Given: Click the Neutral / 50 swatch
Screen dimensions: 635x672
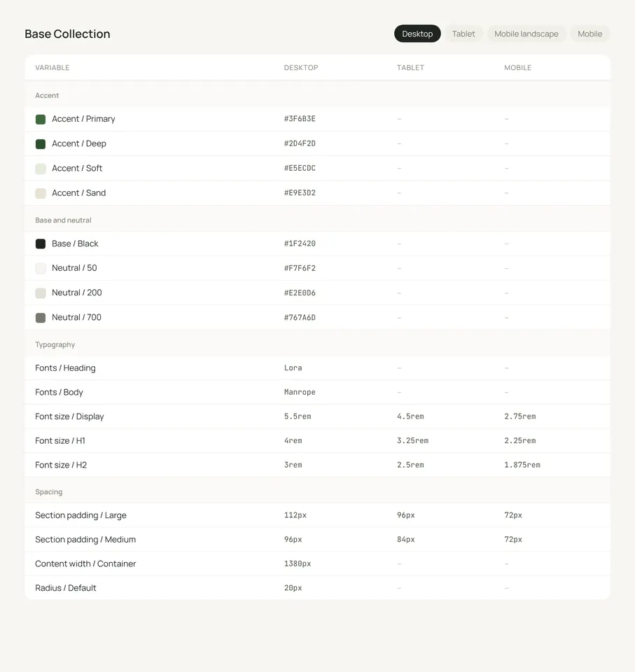Looking at the screenshot, I should coord(41,268).
